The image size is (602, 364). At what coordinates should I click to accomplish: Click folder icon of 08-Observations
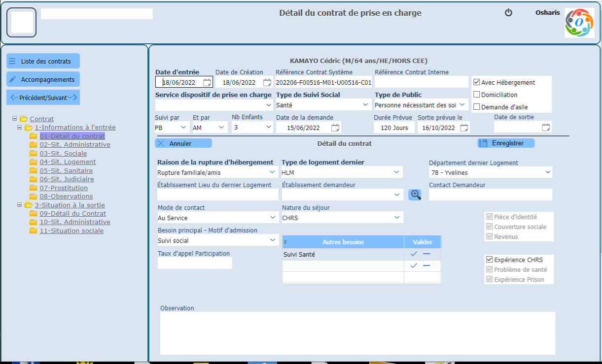[34, 197]
